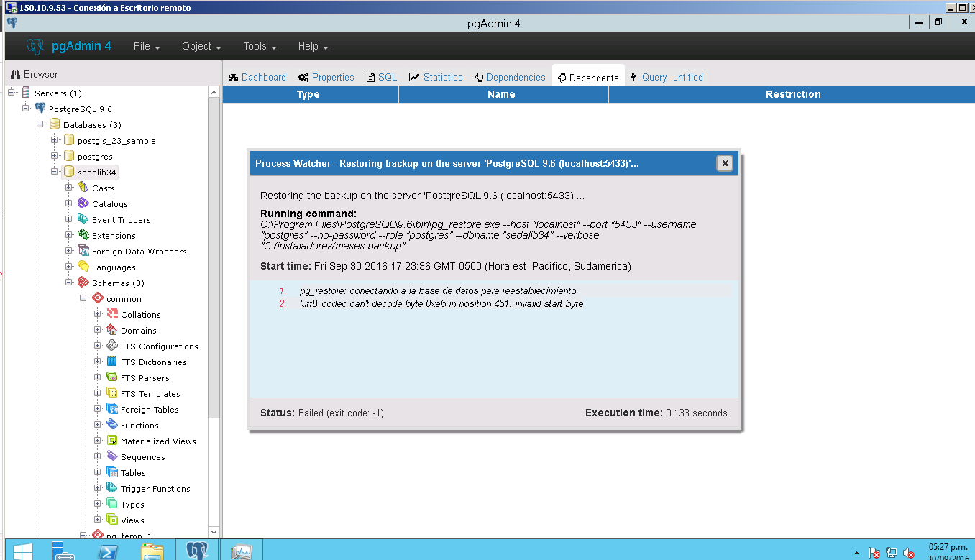Expand the postgis_23_sample database node

55,140
